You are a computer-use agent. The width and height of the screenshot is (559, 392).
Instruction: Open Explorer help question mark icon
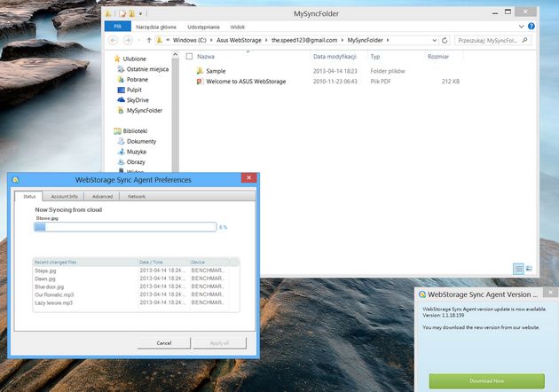(531, 27)
